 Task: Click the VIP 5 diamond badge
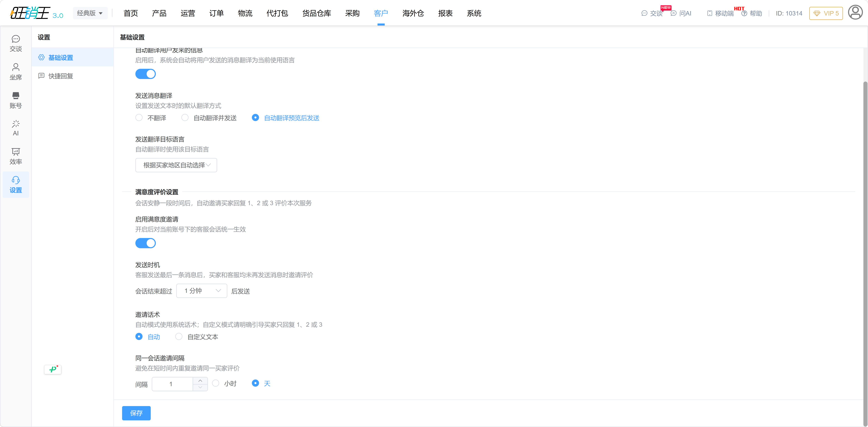tap(826, 13)
